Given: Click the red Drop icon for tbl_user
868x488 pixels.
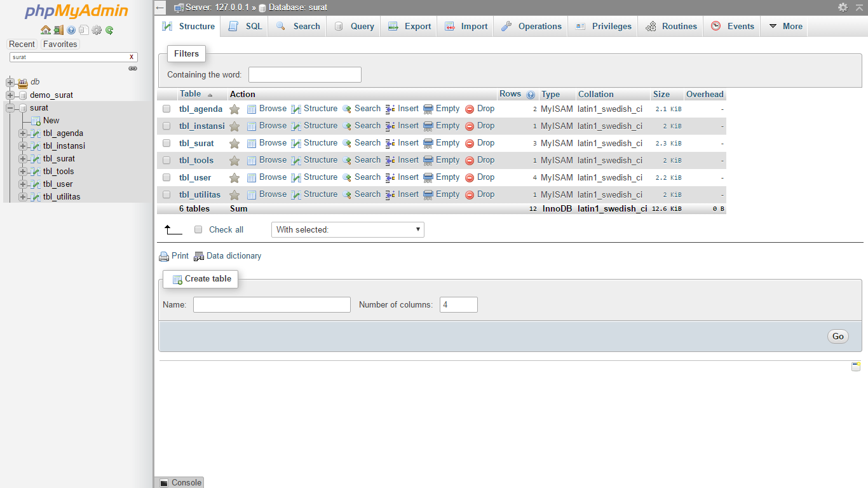Looking at the screenshot, I should tap(470, 178).
